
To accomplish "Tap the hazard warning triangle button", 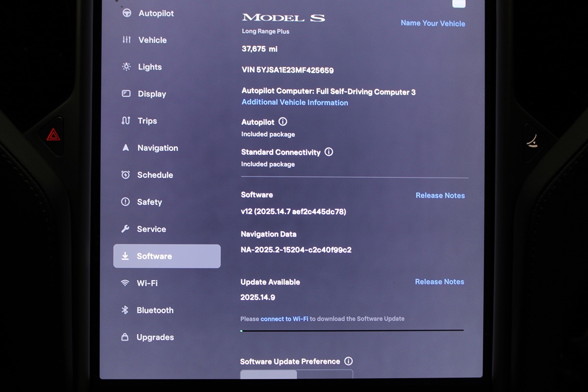I will point(53,134).
